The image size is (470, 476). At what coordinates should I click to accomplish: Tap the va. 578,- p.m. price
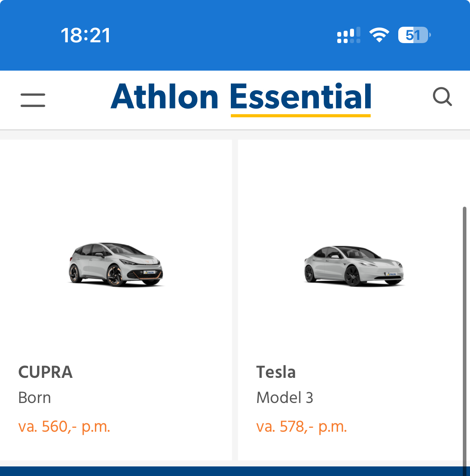pyautogui.click(x=302, y=427)
